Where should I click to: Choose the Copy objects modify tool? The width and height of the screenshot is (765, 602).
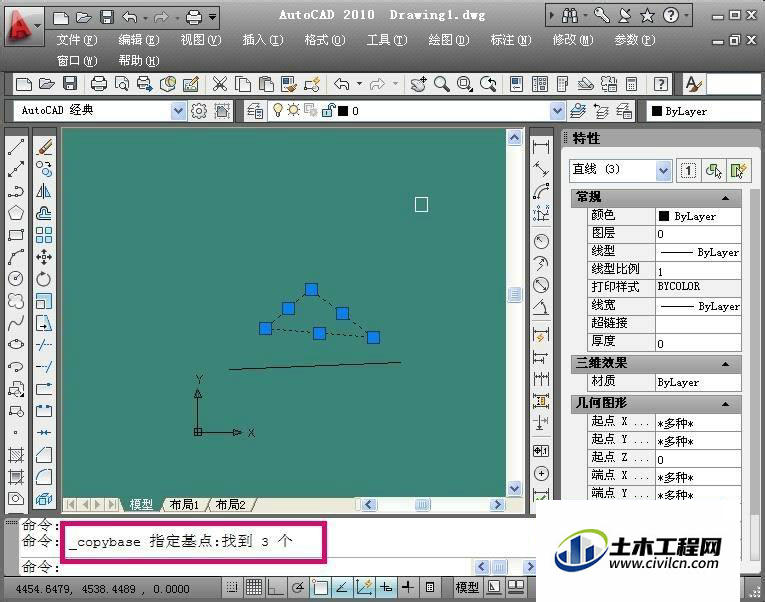click(44, 169)
